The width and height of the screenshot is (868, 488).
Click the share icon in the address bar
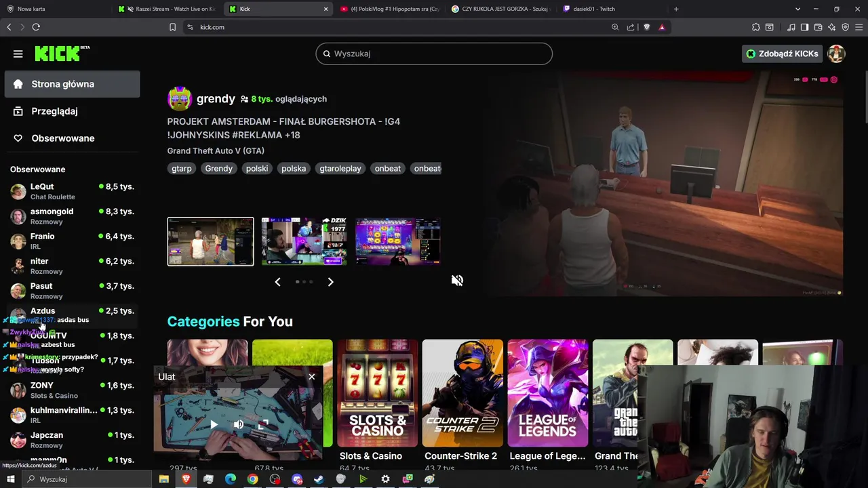631,27
